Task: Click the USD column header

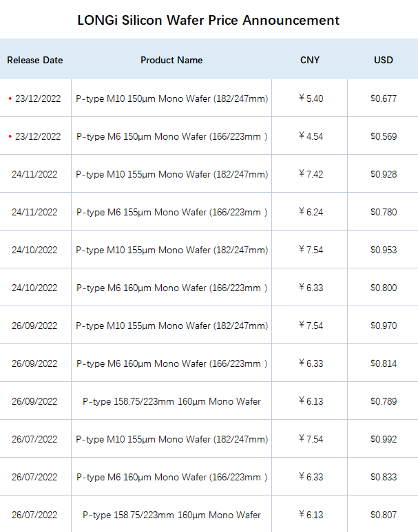Action: [x=384, y=60]
